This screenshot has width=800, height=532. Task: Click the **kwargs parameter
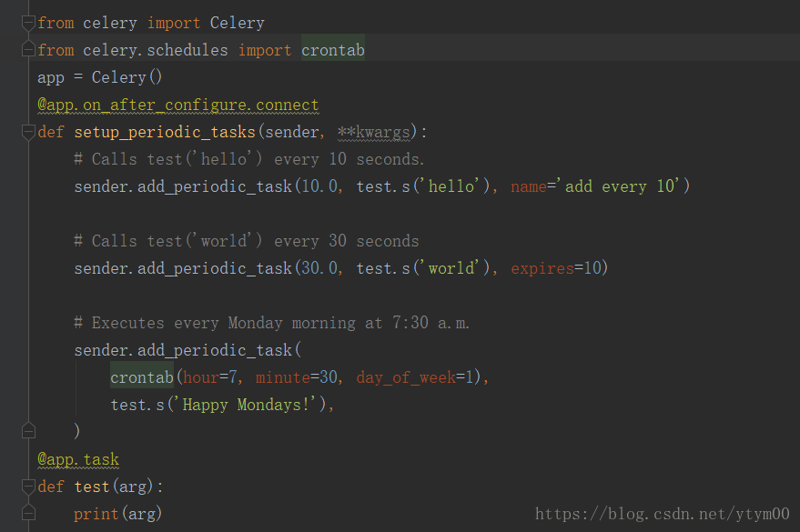click(x=373, y=133)
